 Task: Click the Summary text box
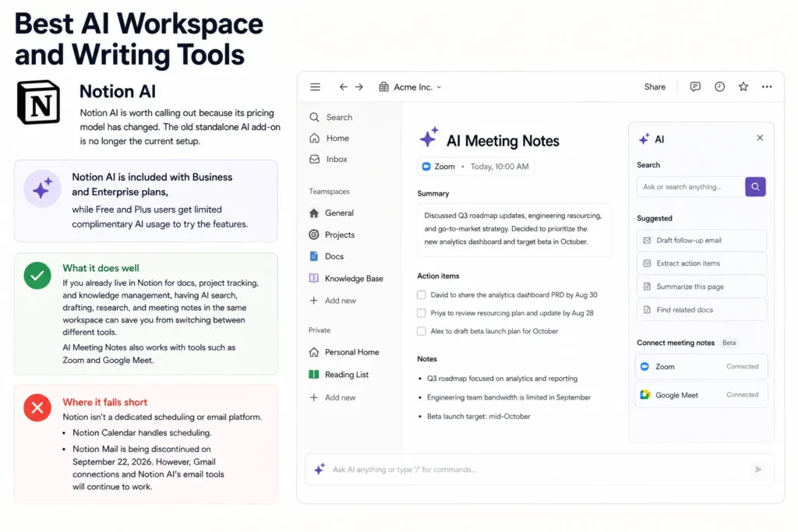tap(514, 230)
